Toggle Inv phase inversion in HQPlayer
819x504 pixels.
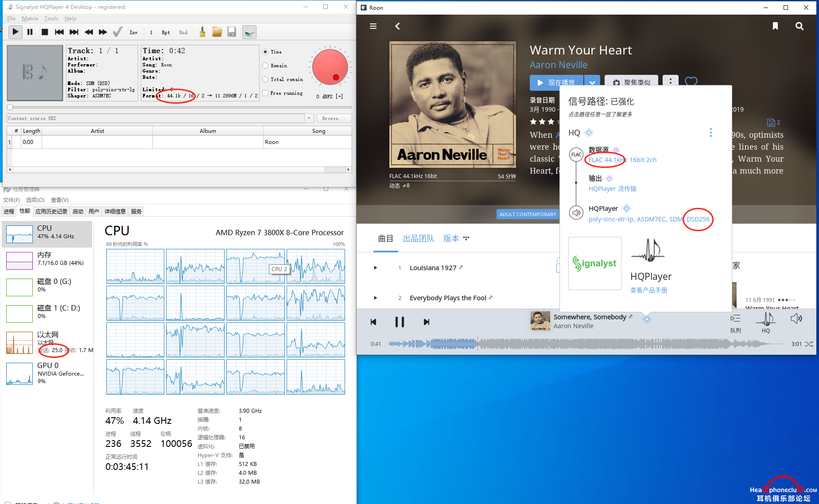click(x=133, y=32)
